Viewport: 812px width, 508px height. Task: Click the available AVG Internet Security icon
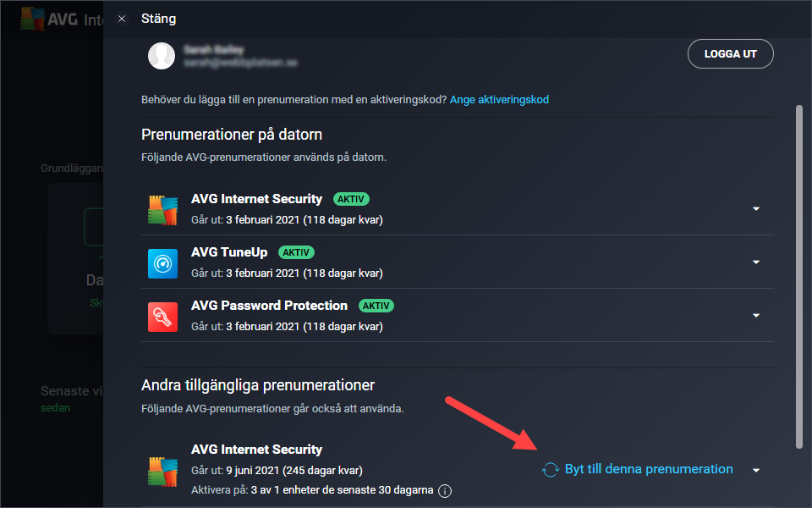coord(162,472)
